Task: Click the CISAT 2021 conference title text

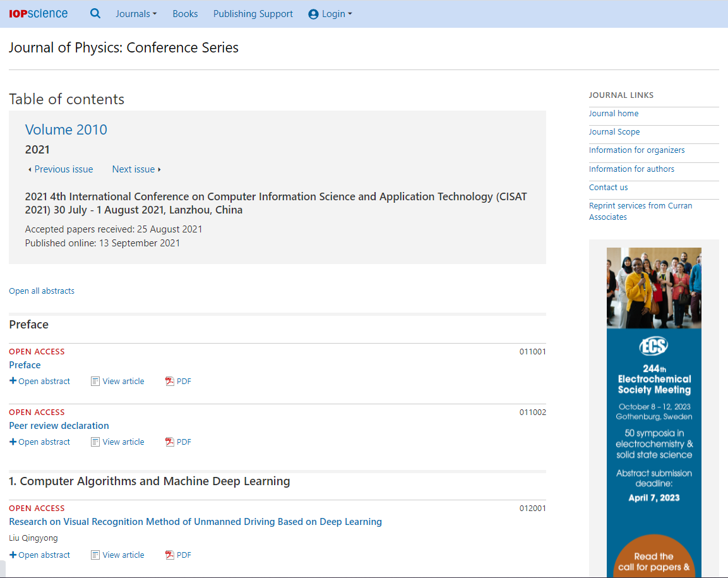Action: (x=276, y=203)
